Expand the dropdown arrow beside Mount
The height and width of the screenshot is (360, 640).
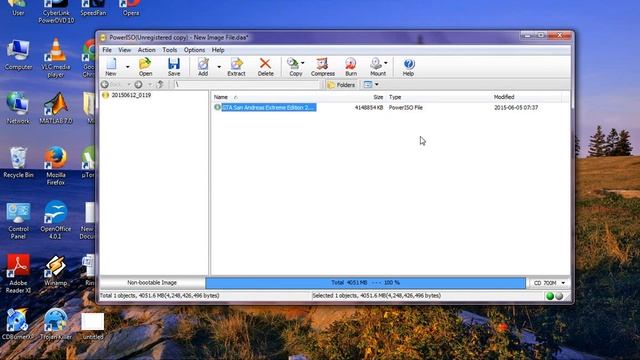point(386,63)
